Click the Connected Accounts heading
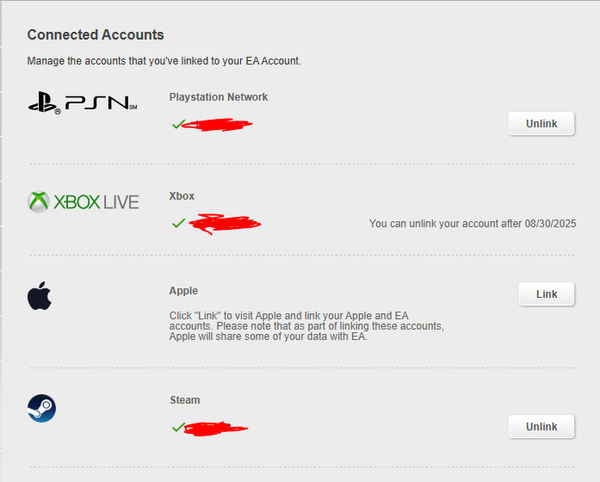Screen dimensions: 600x482 (x=95, y=35)
